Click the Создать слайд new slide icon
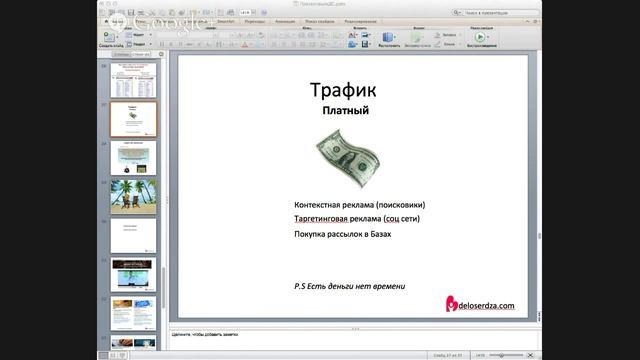The width and height of the screenshot is (640, 360). tap(108, 37)
